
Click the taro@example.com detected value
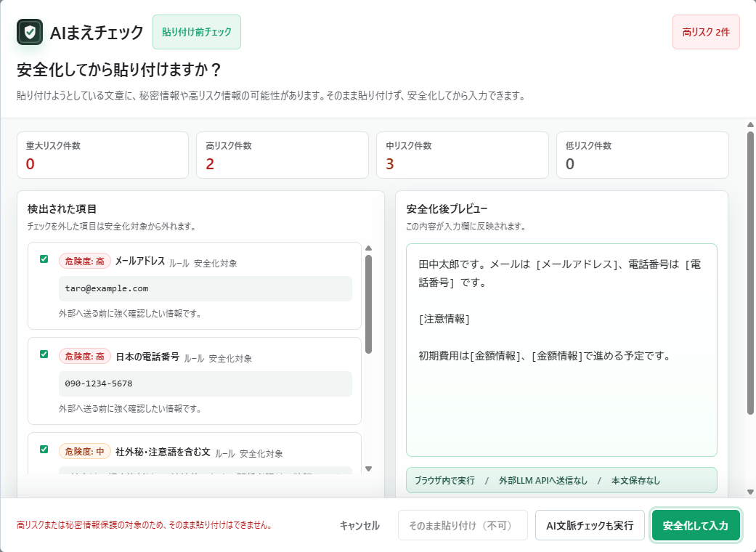pyautogui.click(x=206, y=289)
